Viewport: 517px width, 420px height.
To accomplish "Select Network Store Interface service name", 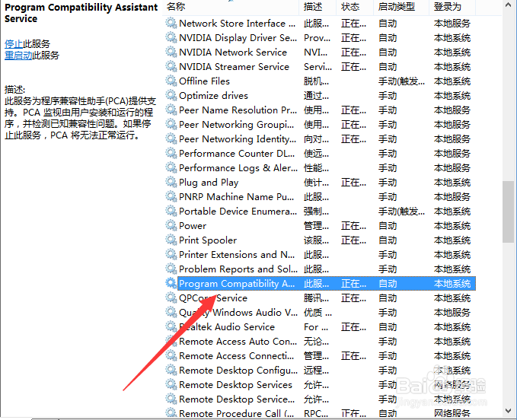I will pyautogui.click(x=237, y=24).
